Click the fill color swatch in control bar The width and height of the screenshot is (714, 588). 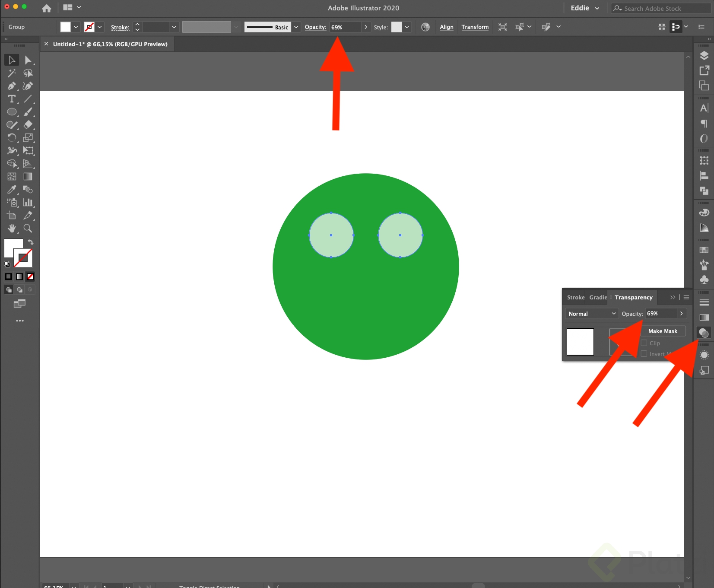coord(65,27)
